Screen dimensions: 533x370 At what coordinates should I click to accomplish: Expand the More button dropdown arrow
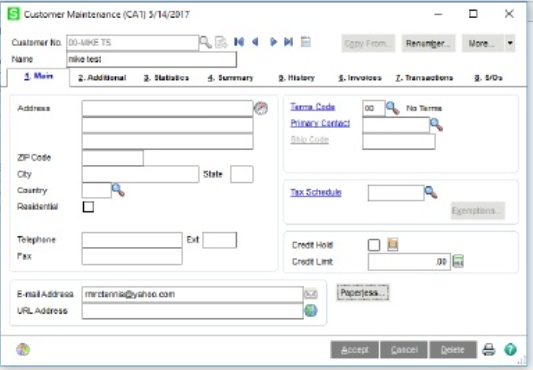click(x=510, y=43)
